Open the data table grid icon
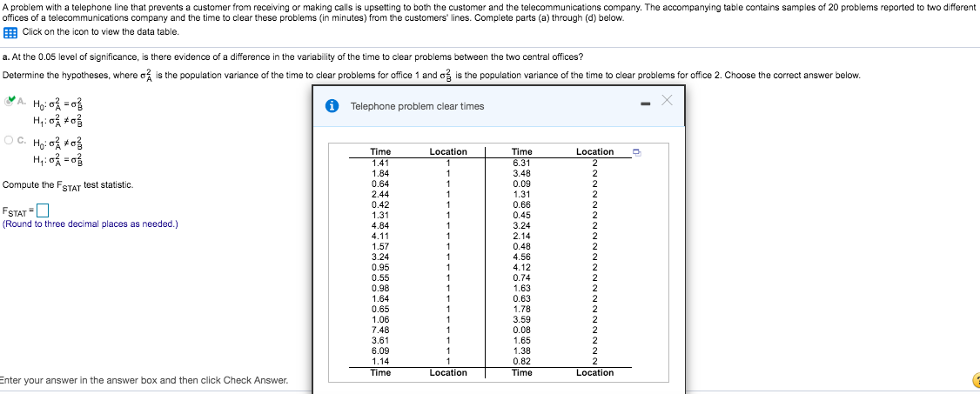 click(10, 32)
